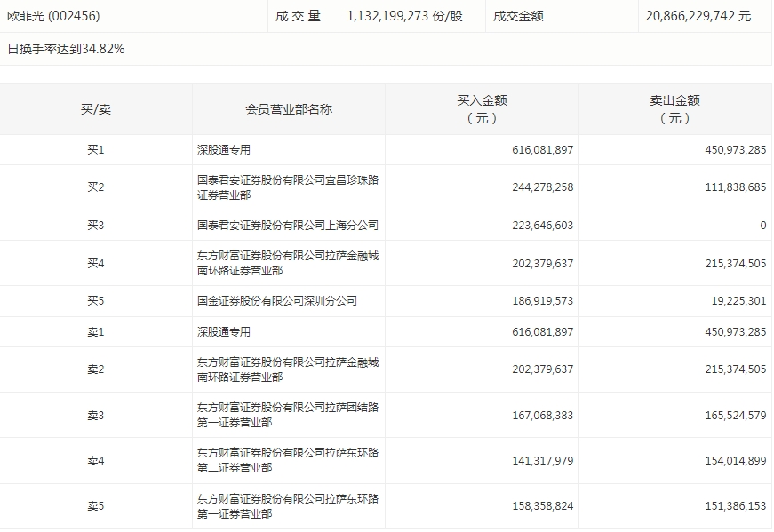
Task: Click the 买/卖 column header
Action: click(96, 109)
